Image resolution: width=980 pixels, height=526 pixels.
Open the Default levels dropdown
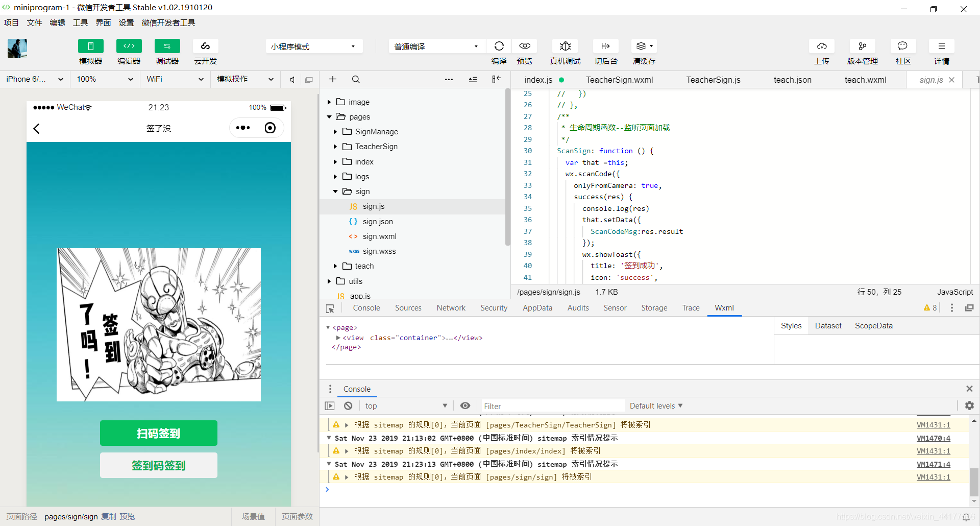pyautogui.click(x=656, y=406)
